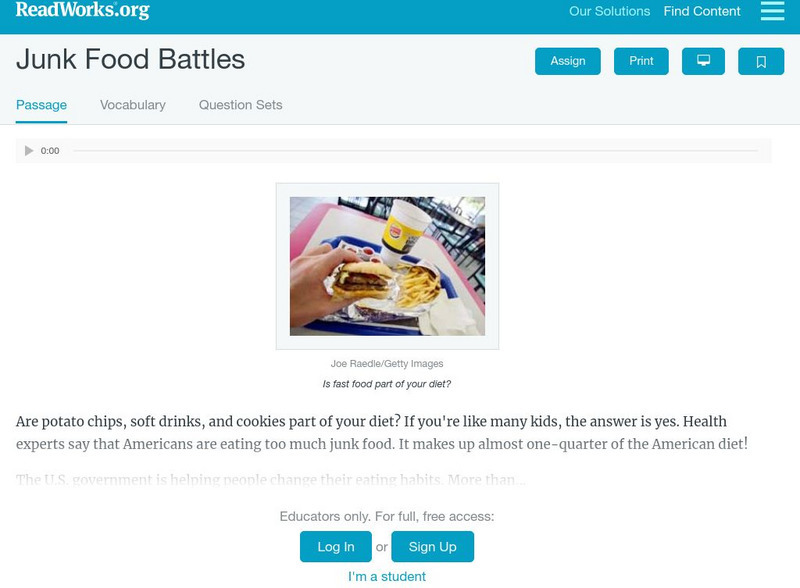The height and width of the screenshot is (588, 800).
Task: Open Our Solutions menu
Action: coord(609,12)
